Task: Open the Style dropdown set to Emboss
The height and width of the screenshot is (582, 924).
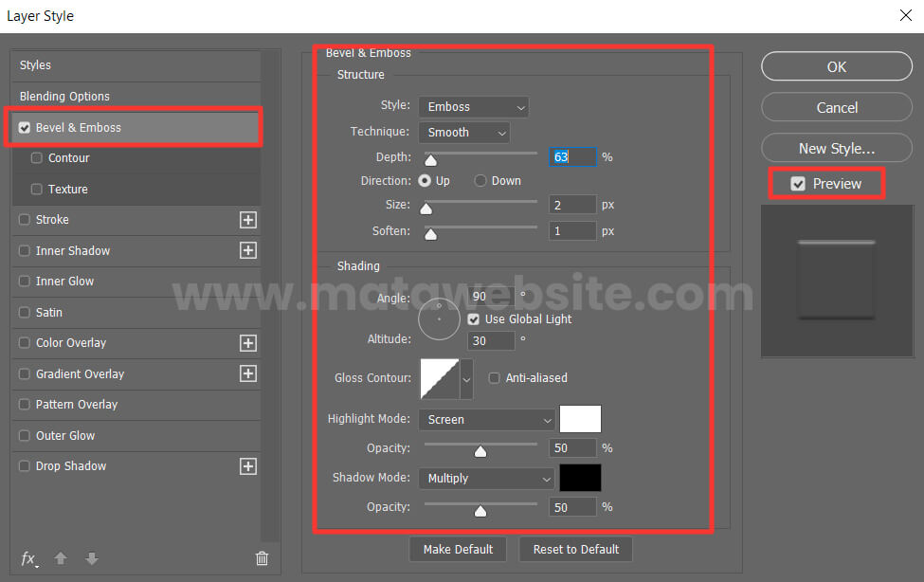Action: 473,107
